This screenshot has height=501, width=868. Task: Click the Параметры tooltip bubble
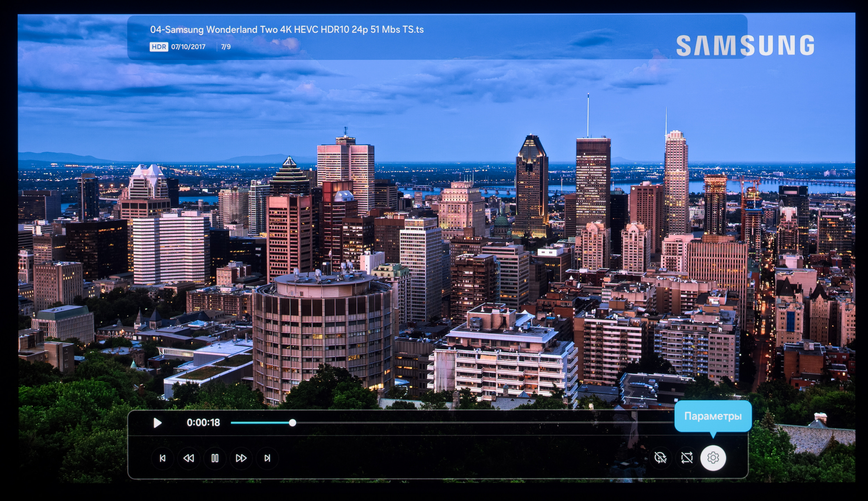pos(713,416)
